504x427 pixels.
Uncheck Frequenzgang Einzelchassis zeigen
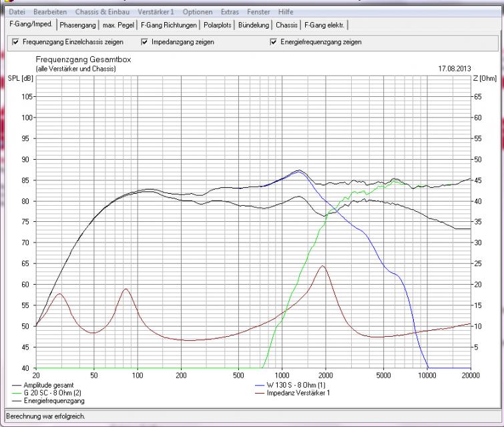click(16, 42)
